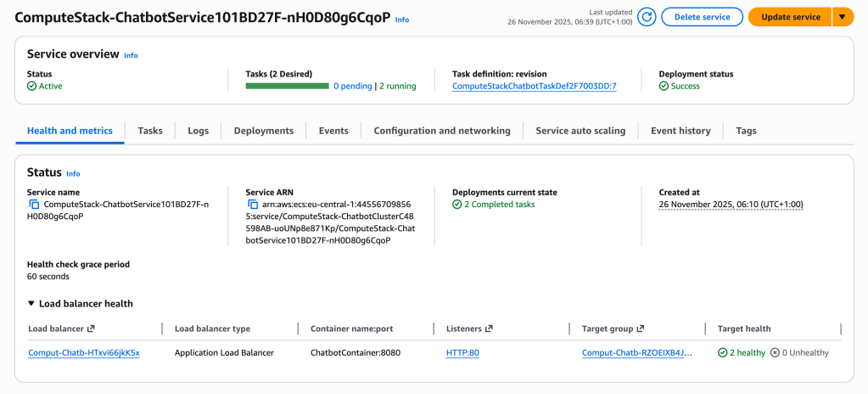
Task: Open the HTTP:80 listener link
Action: pos(462,352)
